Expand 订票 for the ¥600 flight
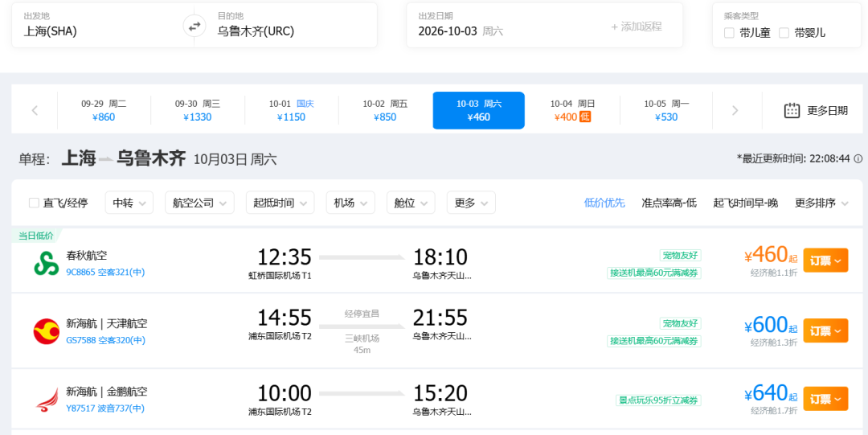 [x=825, y=330]
